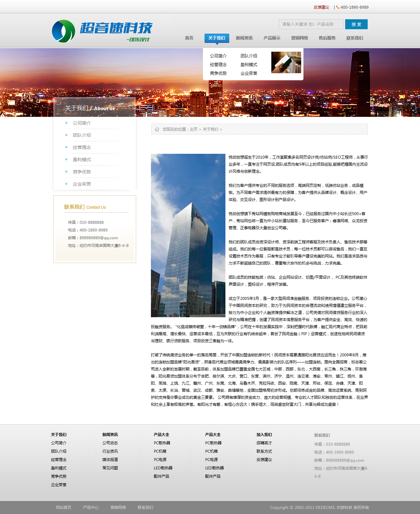Viewport: 420px width, 514px height.
Task: Select 企业荣誉 in the dropdown submenu
Action: 249,73
